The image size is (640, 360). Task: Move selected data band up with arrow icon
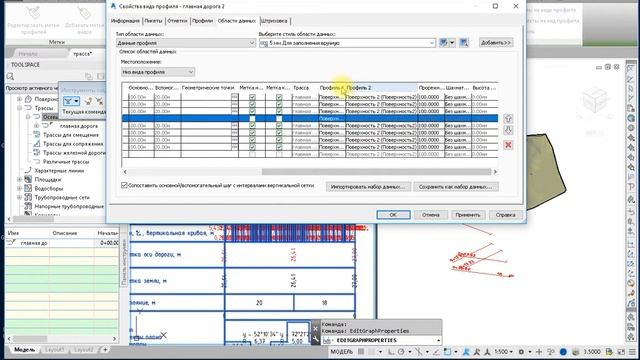(x=508, y=118)
